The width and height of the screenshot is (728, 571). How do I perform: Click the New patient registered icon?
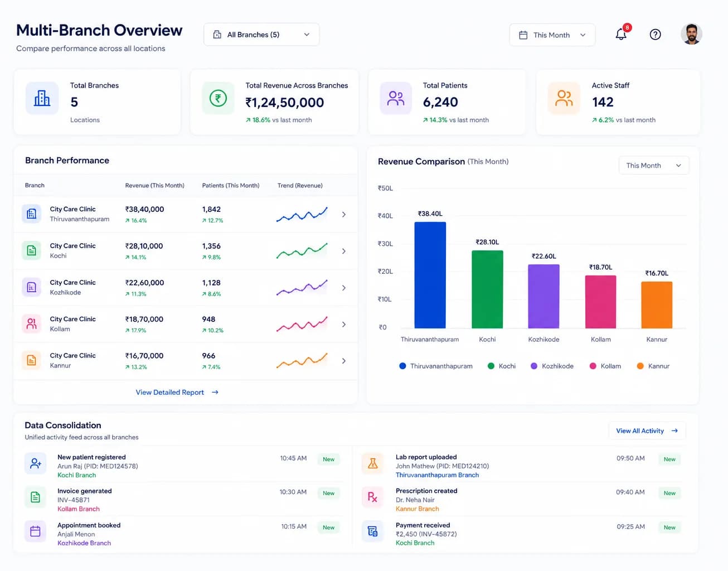35,463
